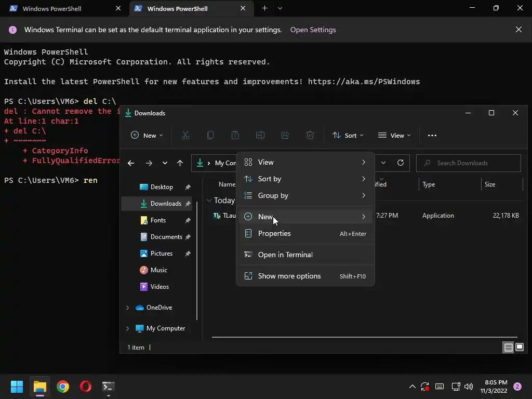Open the notification center badge
Screen dimensions: 532x399
point(517,387)
